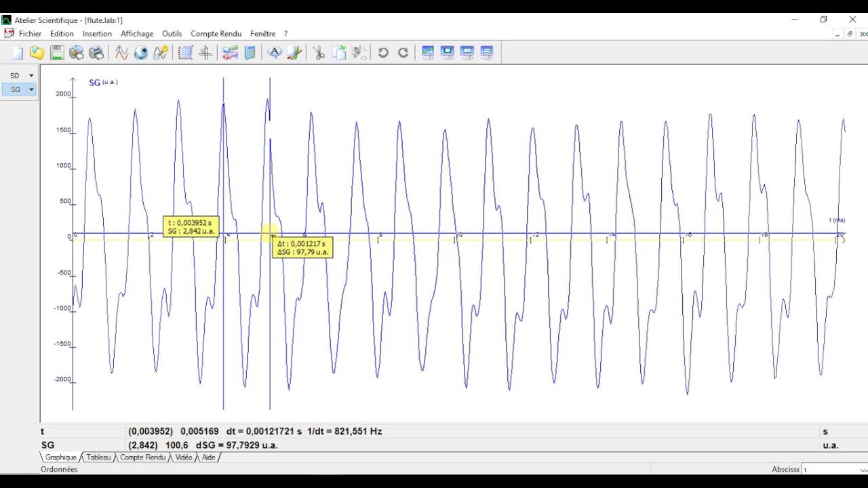Click the 1/dt = 821,551 Hz readout
This screenshot has width=868, height=488.
[x=345, y=431]
